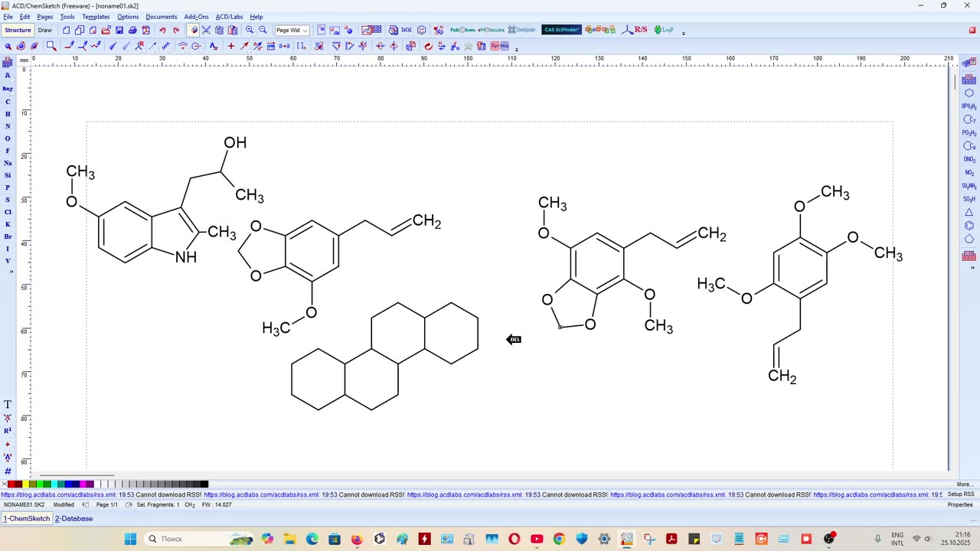Expand the top toolbar overflow arrow
Viewport: 980px width, 551px height.
pyautogui.click(x=683, y=32)
